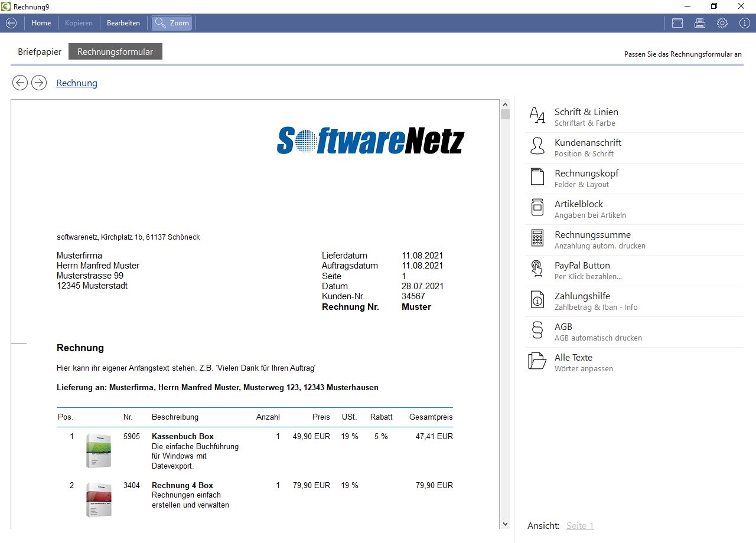Open the Kundenanschrift person icon
Viewport: 756px width, 543px height.
[x=537, y=147]
